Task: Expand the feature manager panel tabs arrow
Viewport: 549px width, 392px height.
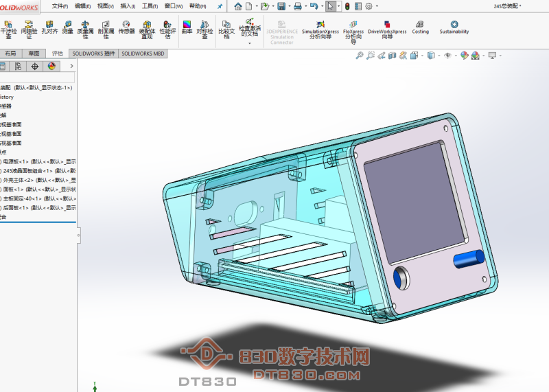Action: (72, 67)
